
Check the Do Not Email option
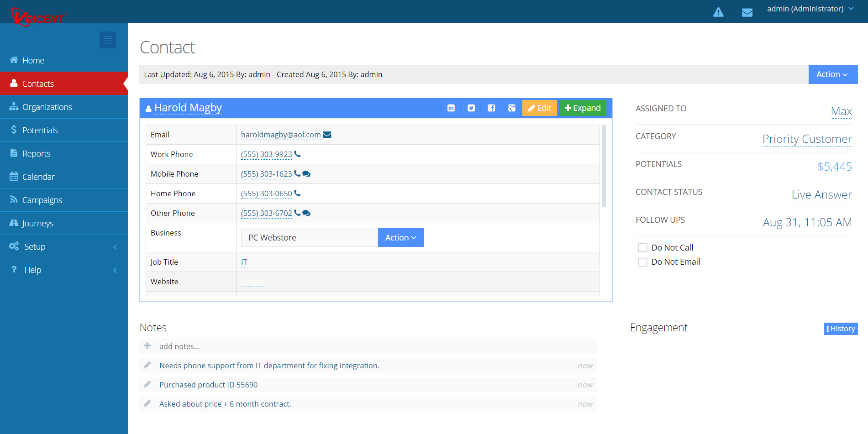[x=643, y=262]
